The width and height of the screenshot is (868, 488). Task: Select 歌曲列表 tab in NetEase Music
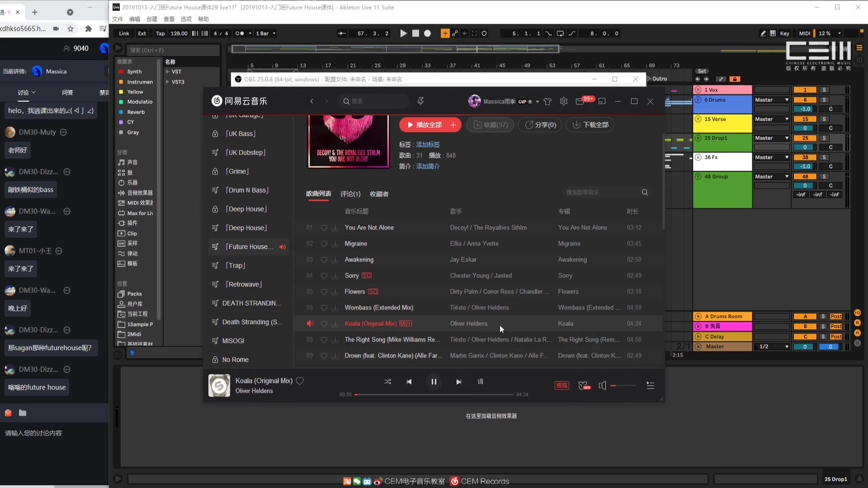pyautogui.click(x=320, y=194)
